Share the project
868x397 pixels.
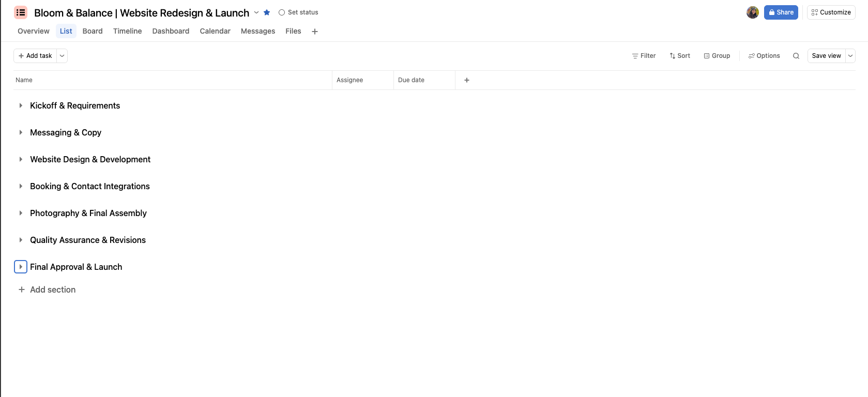click(x=781, y=12)
